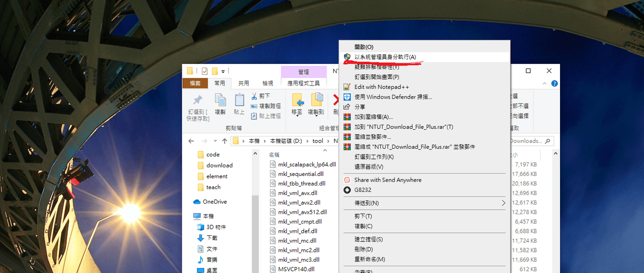This screenshot has width=644, height=273.
Task: Choose 釘選到開始畫面(P) context menu entry
Action: click(425, 77)
